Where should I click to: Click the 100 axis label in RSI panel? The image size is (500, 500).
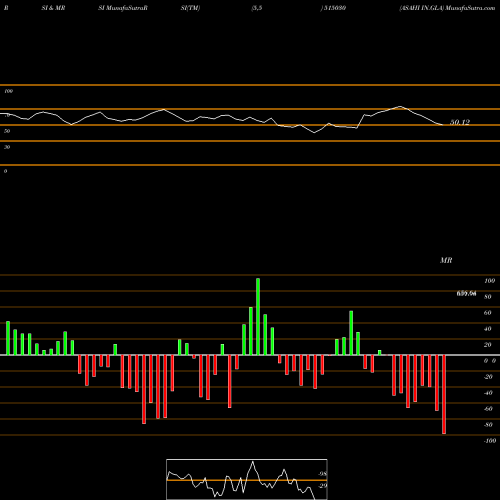point(8,91)
